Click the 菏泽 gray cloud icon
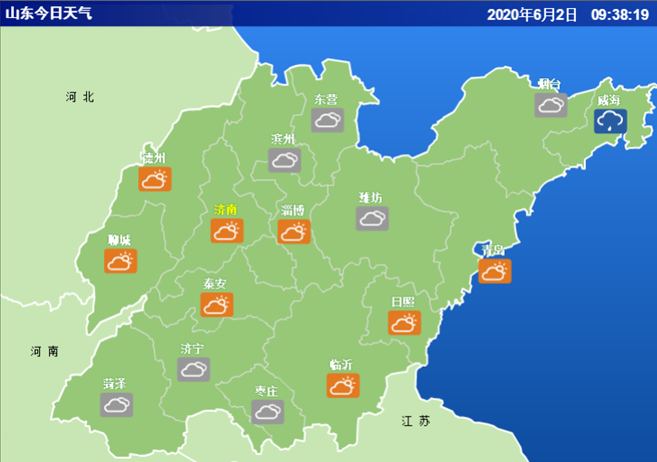Screen dimensions: 657x462 coord(116,405)
